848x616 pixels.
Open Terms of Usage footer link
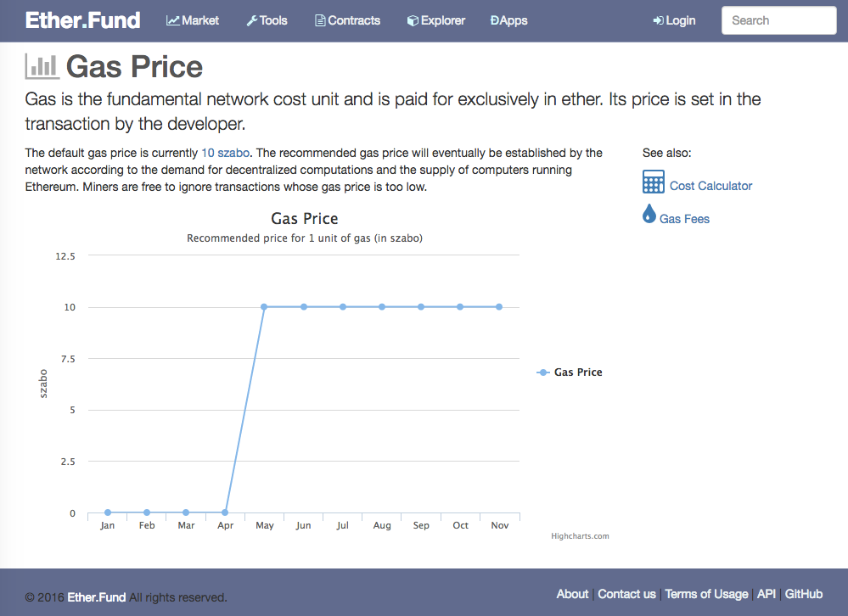[706, 594]
